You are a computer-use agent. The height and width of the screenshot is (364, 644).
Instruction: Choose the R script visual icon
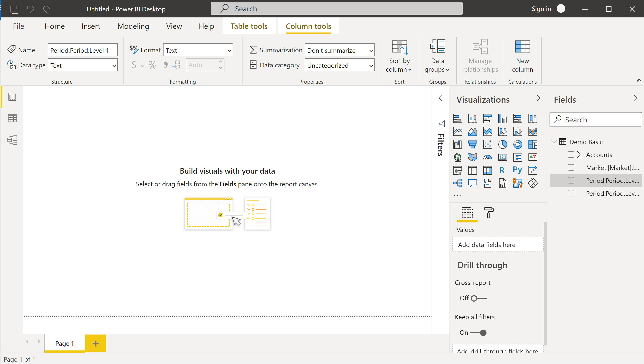[x=502, y=170]
